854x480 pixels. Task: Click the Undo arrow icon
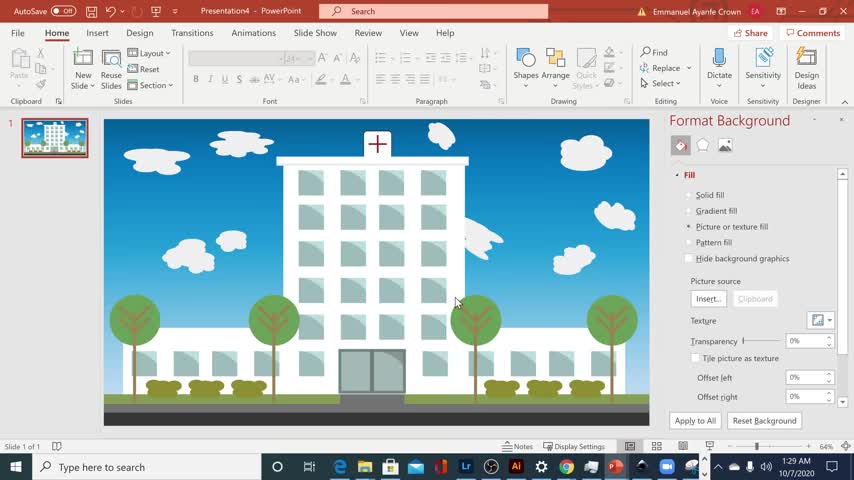tap(111, 11)
